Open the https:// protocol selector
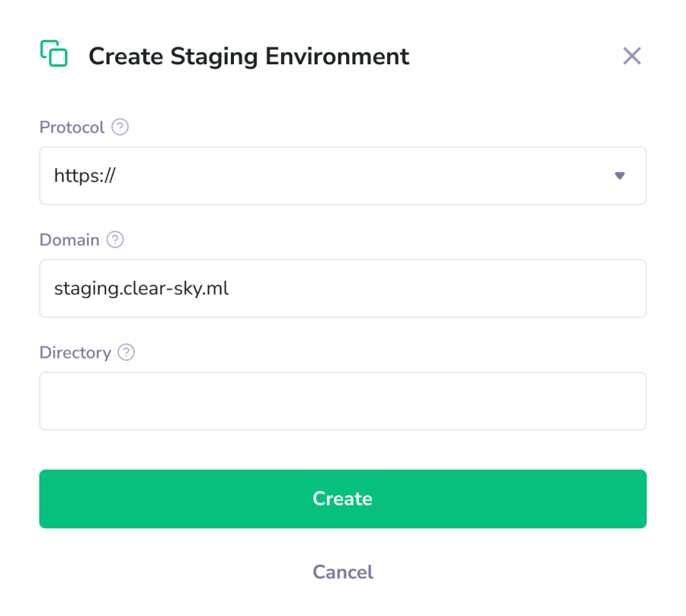686x616 pixels. pos(342,176)
